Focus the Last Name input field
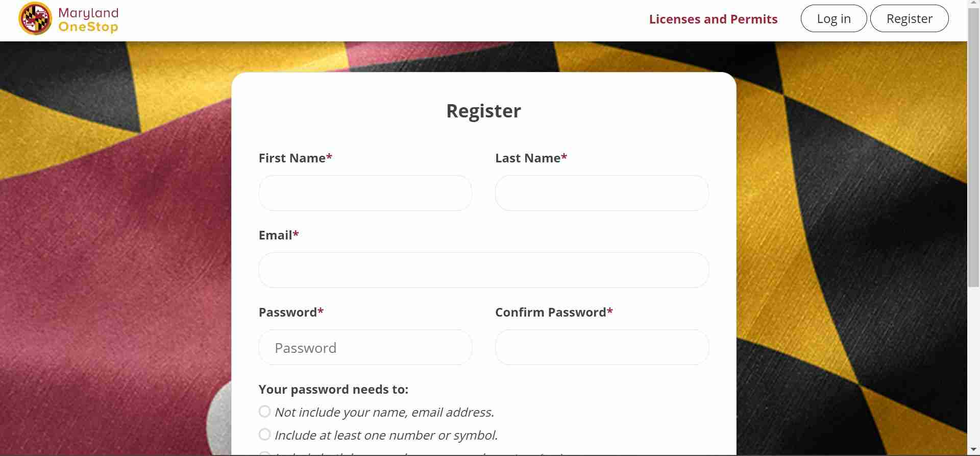980x456 pixels. click(602, 193)
